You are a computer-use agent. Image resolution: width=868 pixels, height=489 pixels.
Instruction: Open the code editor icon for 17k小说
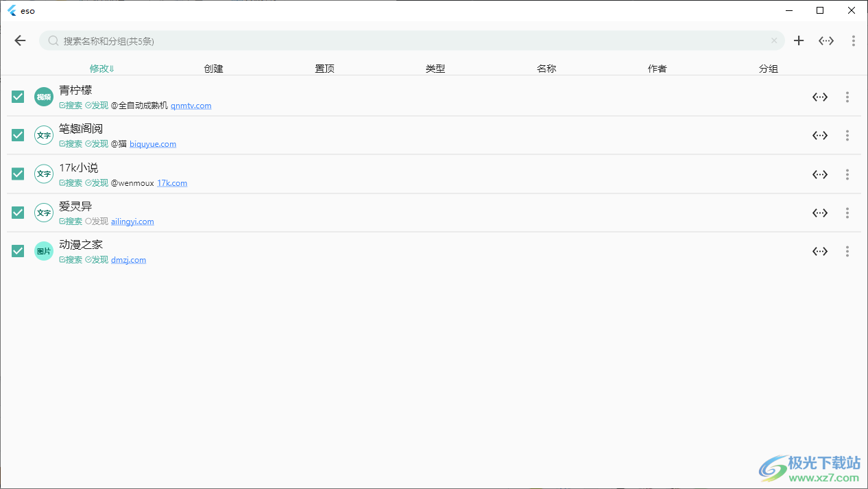(x=820, y=174)
